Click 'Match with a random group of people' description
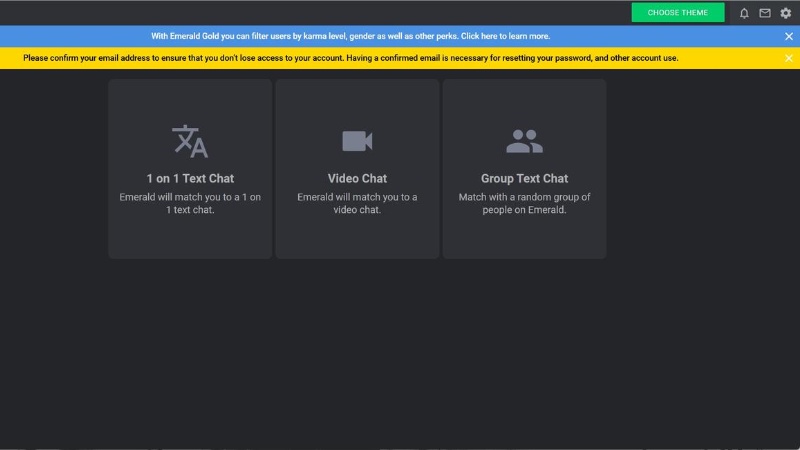This screenshot has width=800, height=450. pos(524,203)
